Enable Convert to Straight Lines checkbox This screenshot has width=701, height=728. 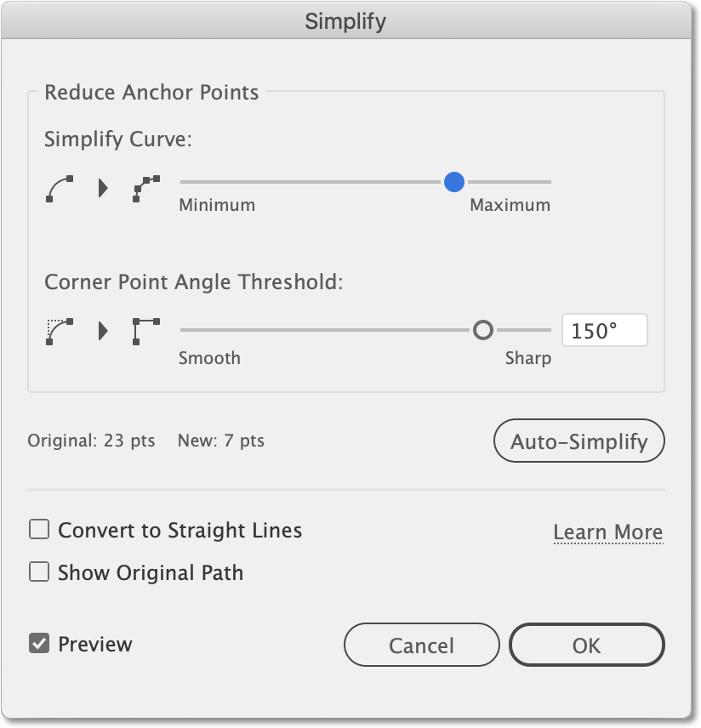tap(39, 529)
